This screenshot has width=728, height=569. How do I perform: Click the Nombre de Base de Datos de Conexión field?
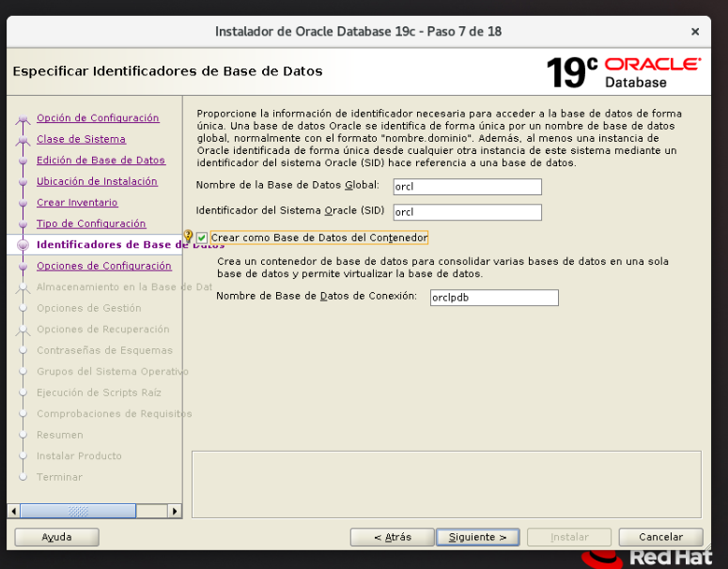[494, 298]
